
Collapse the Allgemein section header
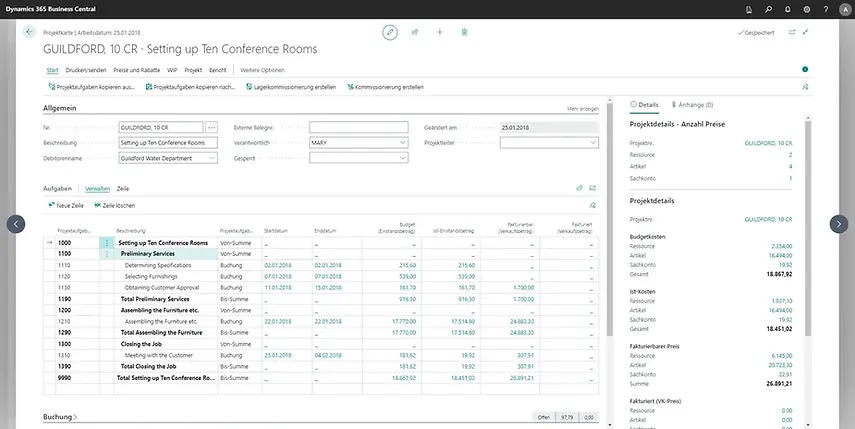point(59,108)
